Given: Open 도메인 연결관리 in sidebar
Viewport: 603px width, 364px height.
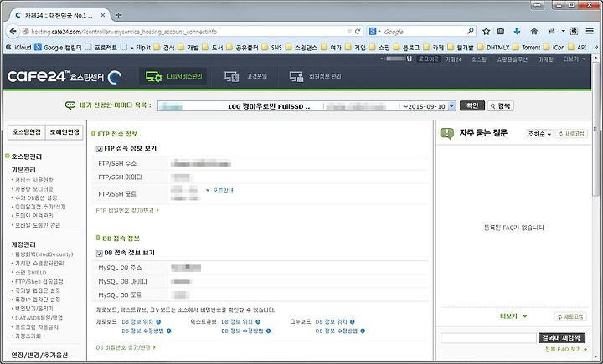Looking at the screenshot, I should click(x=33, y=216).
